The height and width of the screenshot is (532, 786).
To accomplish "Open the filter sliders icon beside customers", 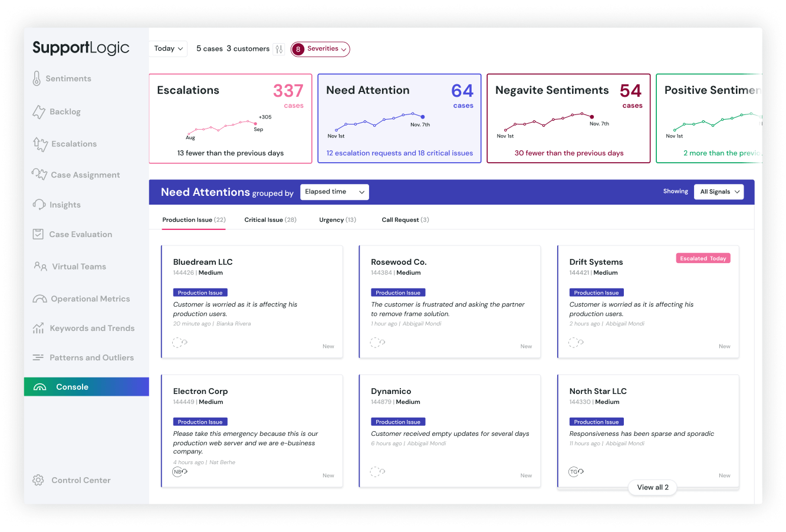I will click(x=279, y=49).
